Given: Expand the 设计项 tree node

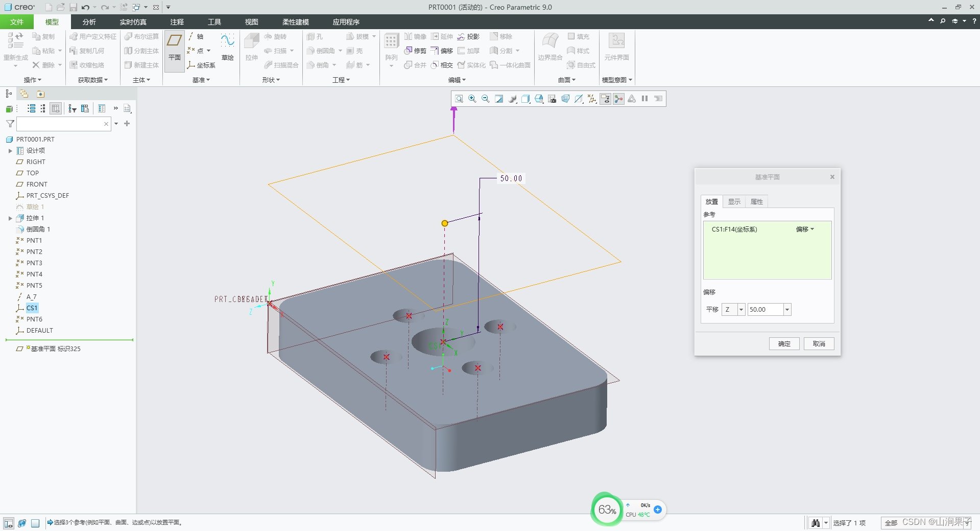Looking at the screenshot, I should point(10,151).
